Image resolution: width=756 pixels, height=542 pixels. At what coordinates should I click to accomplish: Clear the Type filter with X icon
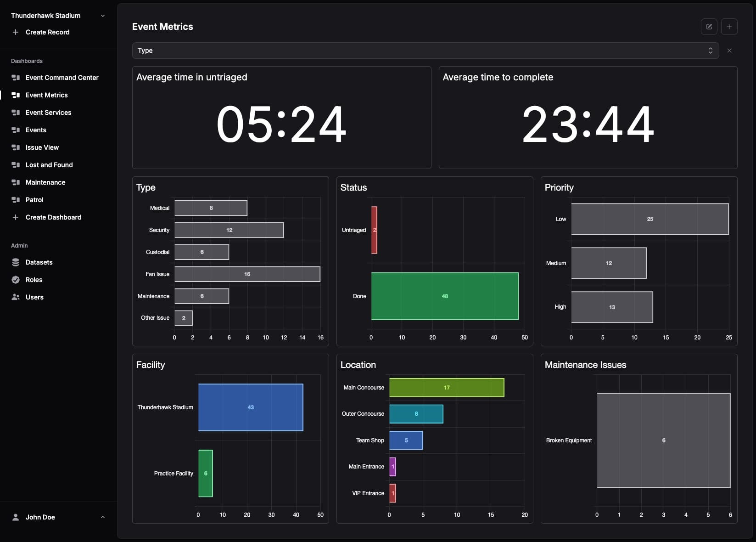729,51
